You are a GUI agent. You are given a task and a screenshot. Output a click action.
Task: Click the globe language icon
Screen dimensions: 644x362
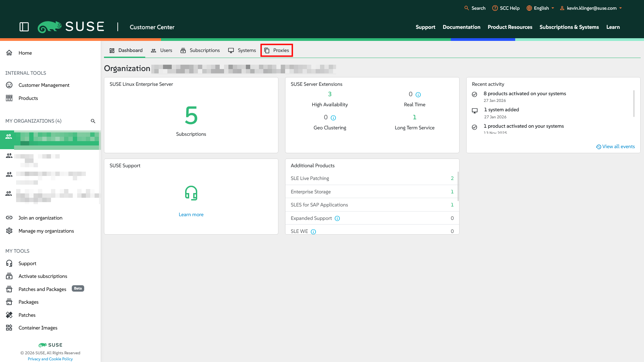click(x=529, y=8)
